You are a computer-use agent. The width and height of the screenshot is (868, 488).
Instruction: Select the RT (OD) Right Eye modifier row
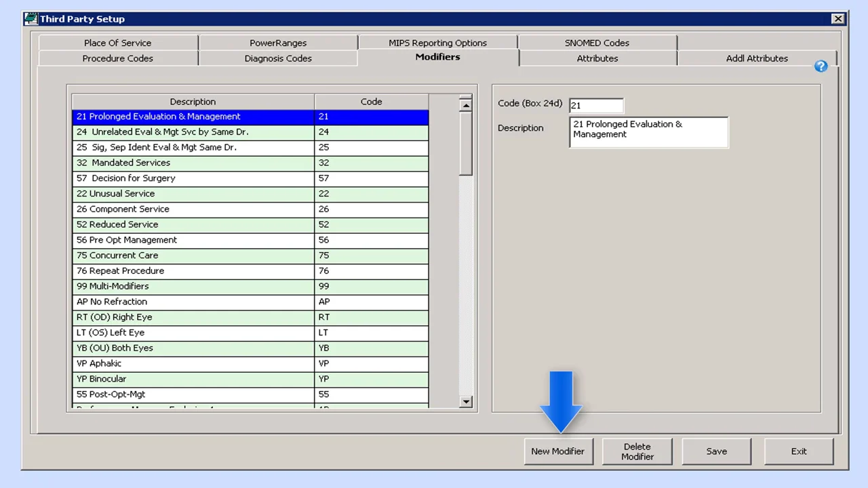pos(193,317)
